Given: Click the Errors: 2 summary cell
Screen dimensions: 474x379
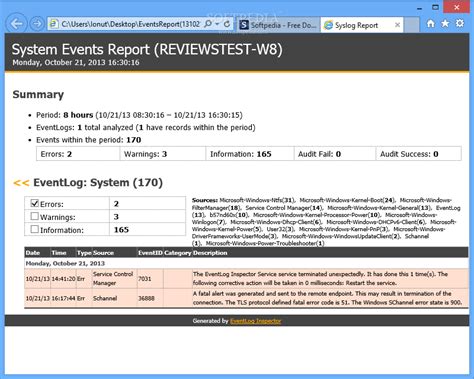Looking at the screenshot, I should [x=78, y=154].
